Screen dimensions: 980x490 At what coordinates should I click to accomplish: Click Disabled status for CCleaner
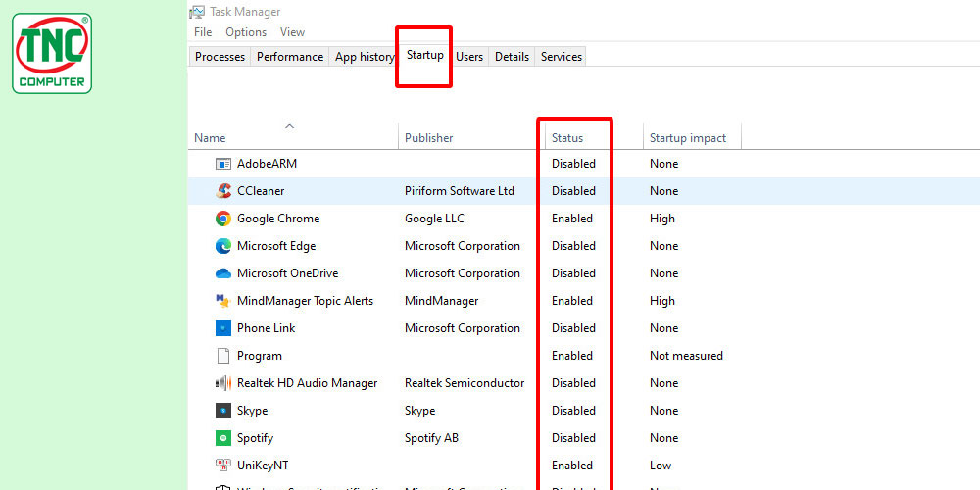click(x=573, y=191)
